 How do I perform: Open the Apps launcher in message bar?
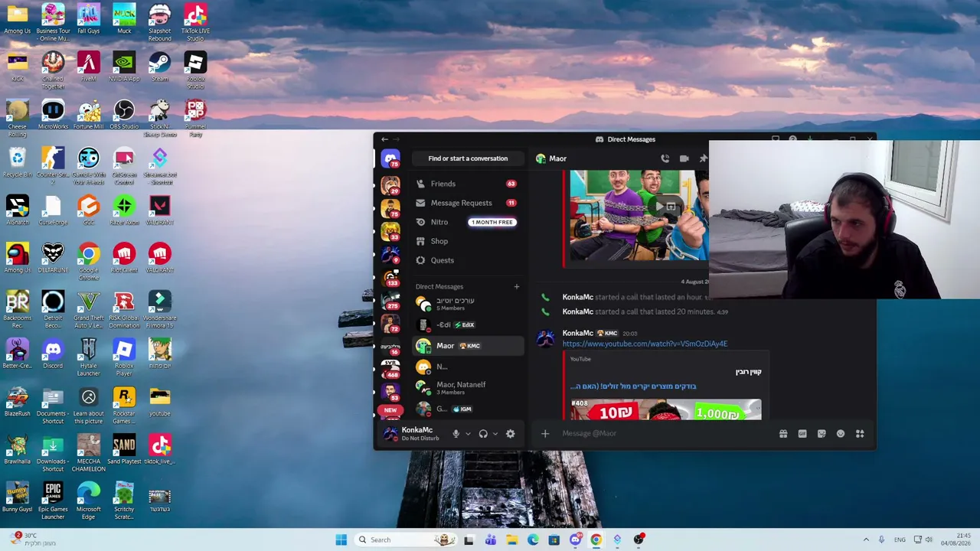click(x=860, y=434)
